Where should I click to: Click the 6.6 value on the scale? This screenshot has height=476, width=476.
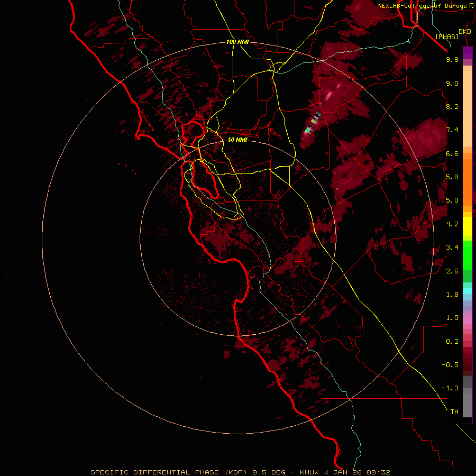coord(452,153)
